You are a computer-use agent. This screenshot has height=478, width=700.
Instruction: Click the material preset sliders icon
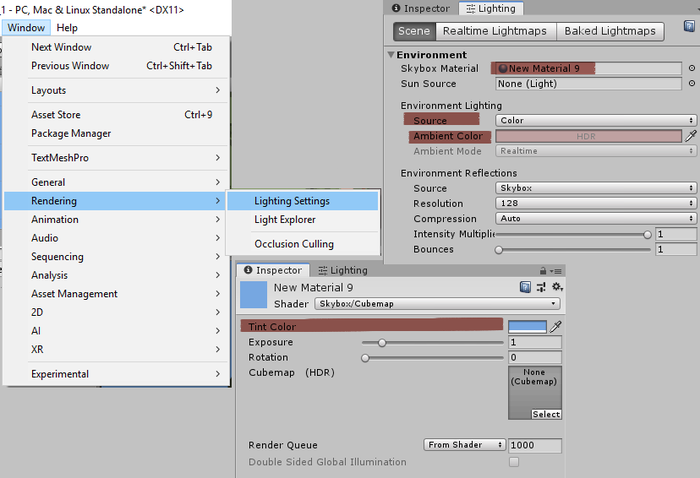coord(541,287)
